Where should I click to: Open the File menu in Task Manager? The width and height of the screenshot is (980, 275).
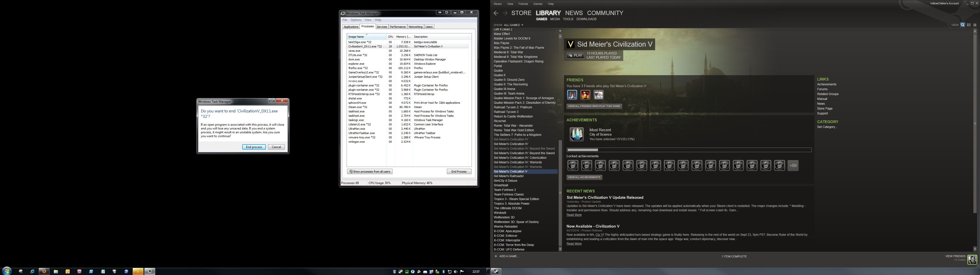click(x=345, y=20)
